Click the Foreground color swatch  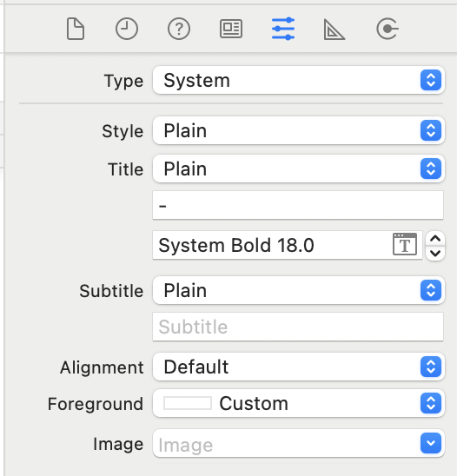[188, 403]
